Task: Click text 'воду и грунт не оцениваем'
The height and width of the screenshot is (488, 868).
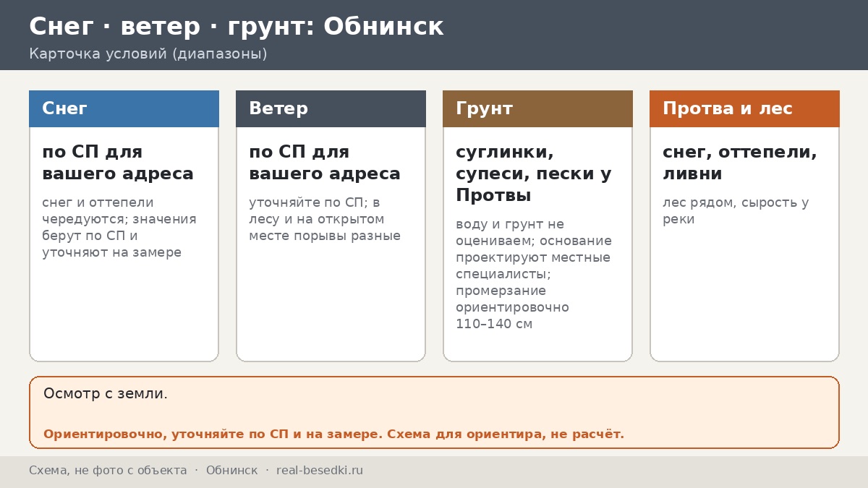Action: pos(510,232)
